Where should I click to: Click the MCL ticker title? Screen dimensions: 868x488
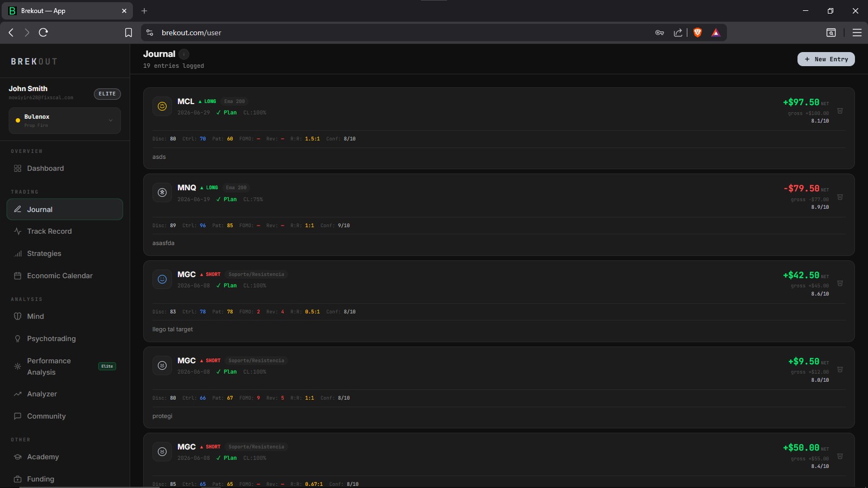[x=186, y=101]
